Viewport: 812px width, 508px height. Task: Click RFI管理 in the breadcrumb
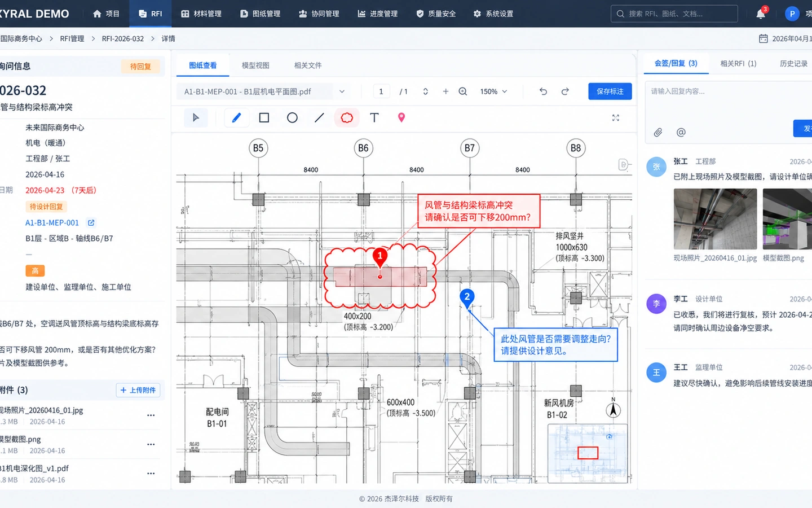click(x=72, y=38)
